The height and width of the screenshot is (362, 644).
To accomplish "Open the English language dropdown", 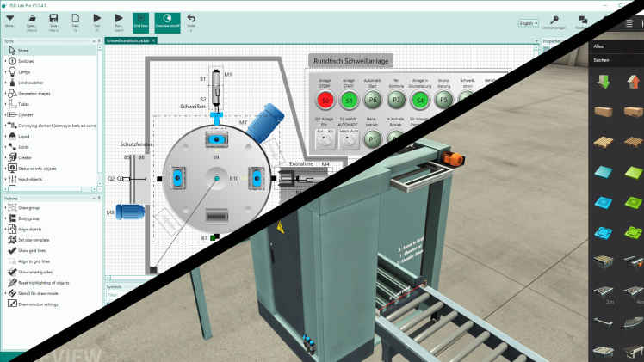I will pos(529,23).
